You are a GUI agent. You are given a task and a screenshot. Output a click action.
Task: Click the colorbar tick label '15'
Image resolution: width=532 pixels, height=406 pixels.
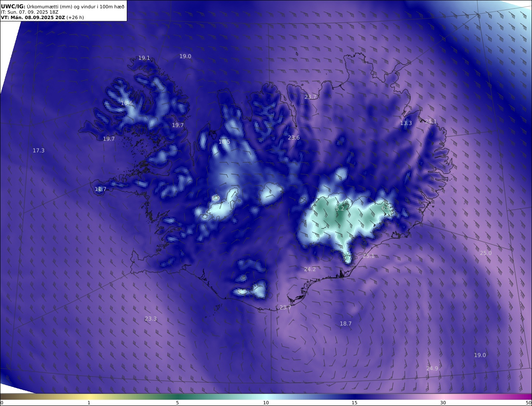click(x=355, y=403)
